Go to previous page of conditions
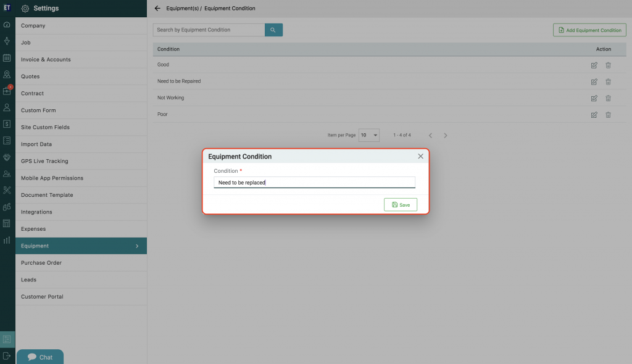 [x=430, y=136]
